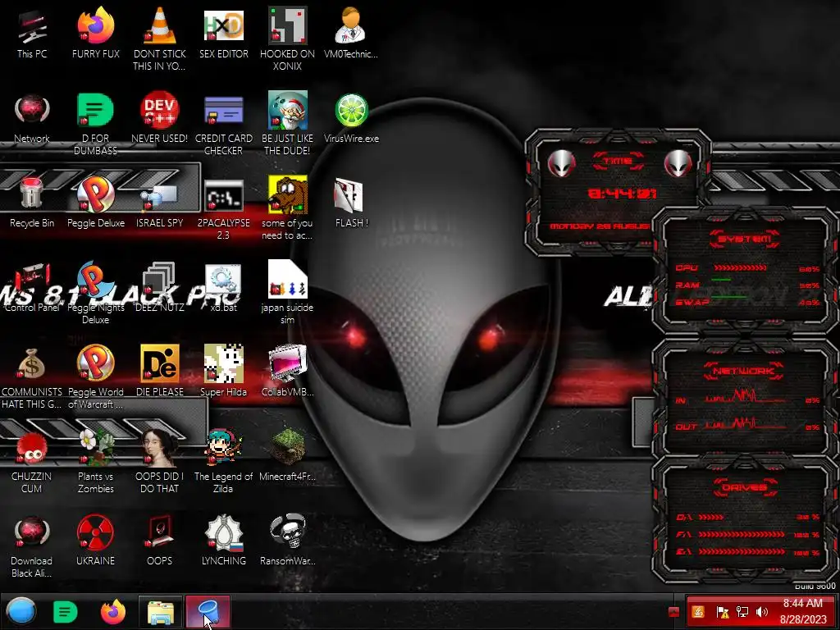
Task: Click the Java tray icon
Action: pyautogui.click(x=698, y=612)
